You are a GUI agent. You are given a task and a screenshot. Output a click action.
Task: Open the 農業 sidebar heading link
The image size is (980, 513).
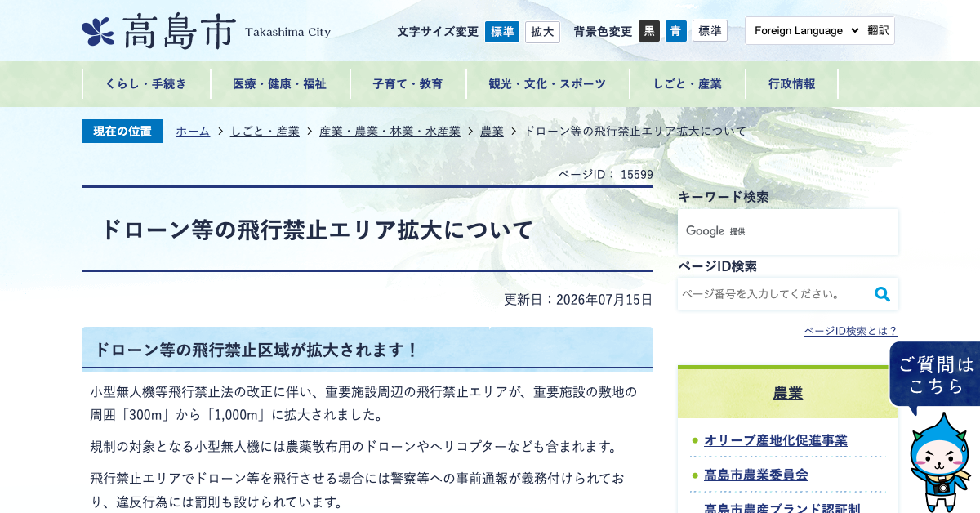pos(788,394)
